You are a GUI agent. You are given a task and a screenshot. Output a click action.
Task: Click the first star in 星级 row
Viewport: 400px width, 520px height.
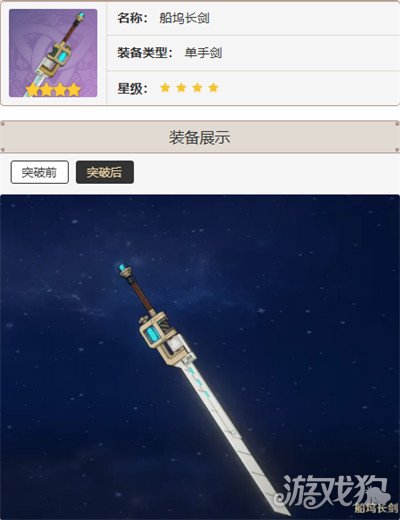click(165, 88)
